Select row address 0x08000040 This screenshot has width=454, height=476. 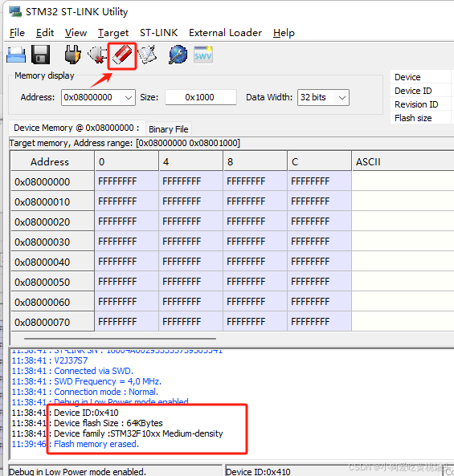click(x=52, y=262)
